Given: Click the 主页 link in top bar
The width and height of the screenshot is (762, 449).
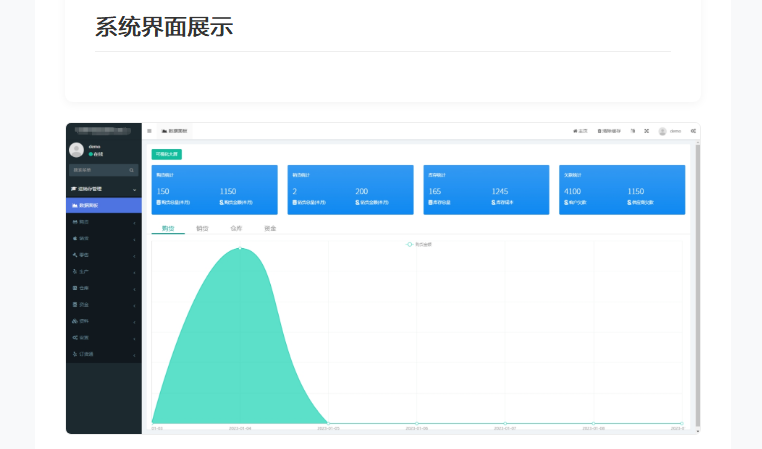Looking at the screenshot, I should tap(580, 131).
